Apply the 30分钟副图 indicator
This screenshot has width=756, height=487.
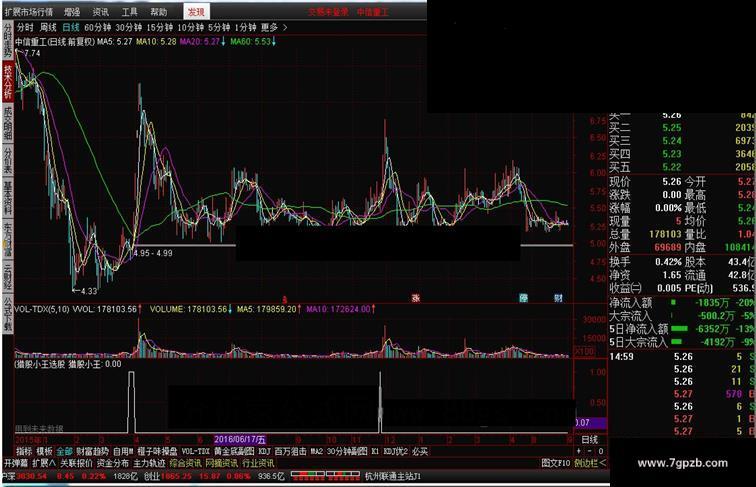click(347, 451)
